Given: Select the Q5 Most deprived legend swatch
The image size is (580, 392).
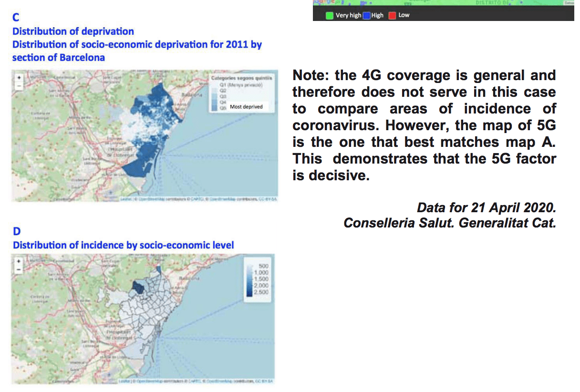Looking at the screenshot, I should pyautogui.click(x=214, y=108).
